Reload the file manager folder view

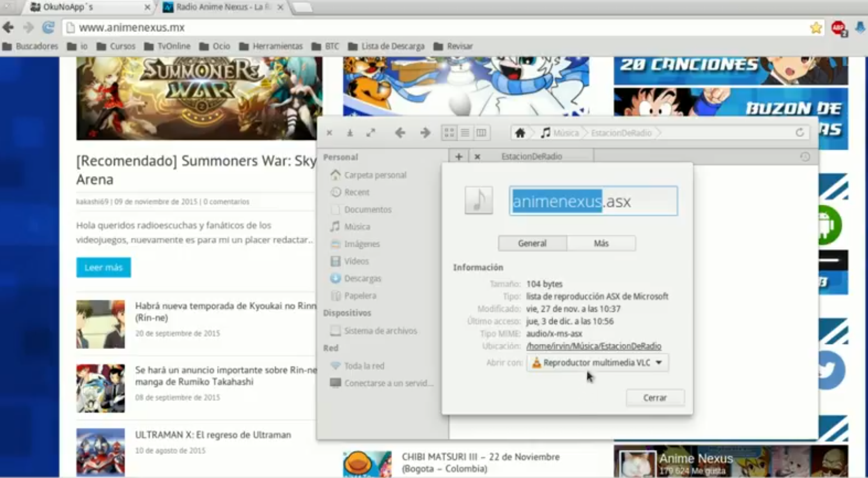(x=800, y=133)
